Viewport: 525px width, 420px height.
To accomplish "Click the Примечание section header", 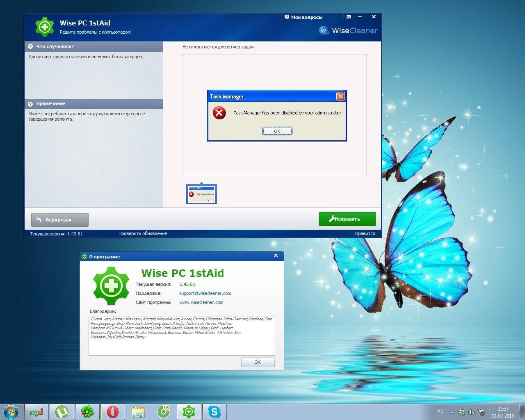I will (x=94, y=104).
